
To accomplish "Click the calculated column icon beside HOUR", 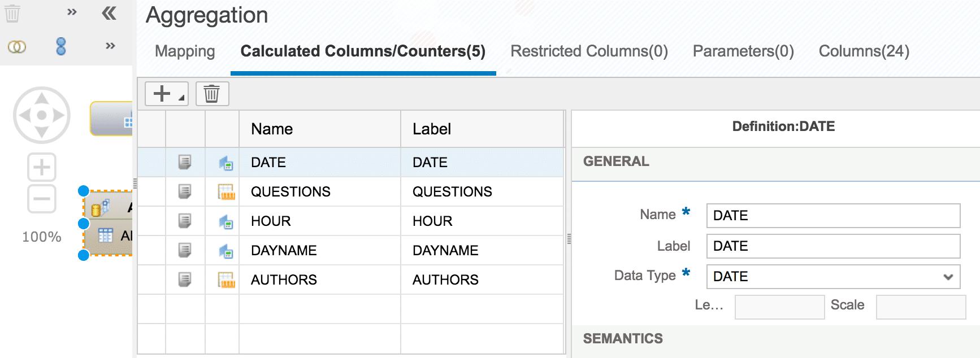I will click(x=226, y=221).
